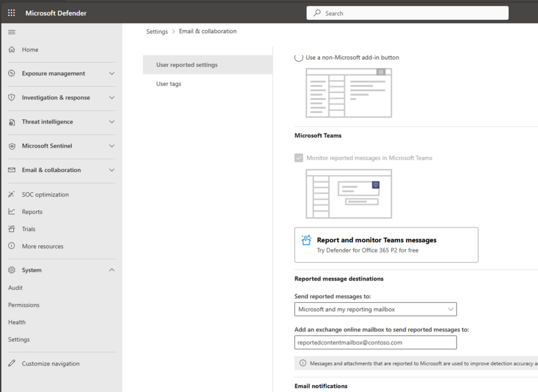Click the Microsoft Sentinel icon

(12, 146)
